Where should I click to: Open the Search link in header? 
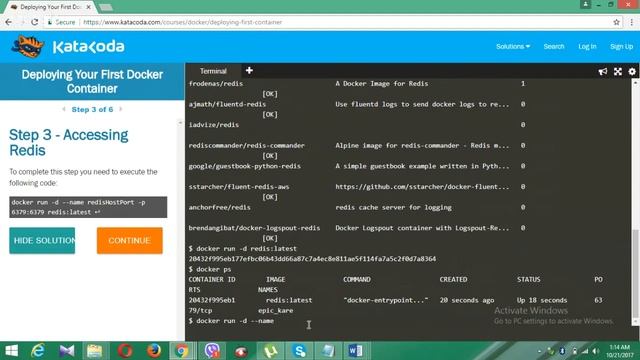(553, 47)
